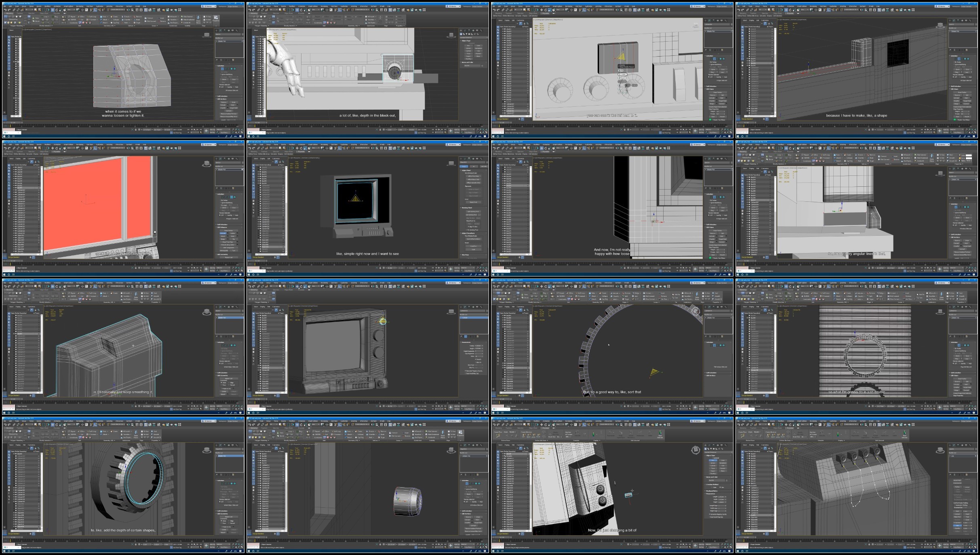The height and width of the screenshot is (555, 980).
Task: Click the ViewCube in 'very angular lines' frame
Action: coord(940,174)
